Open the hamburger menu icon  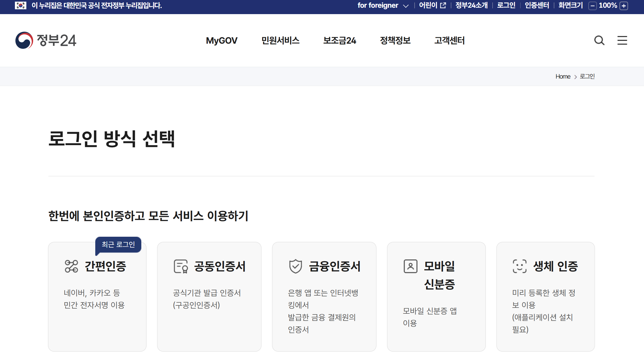click(x=622, y=40)
